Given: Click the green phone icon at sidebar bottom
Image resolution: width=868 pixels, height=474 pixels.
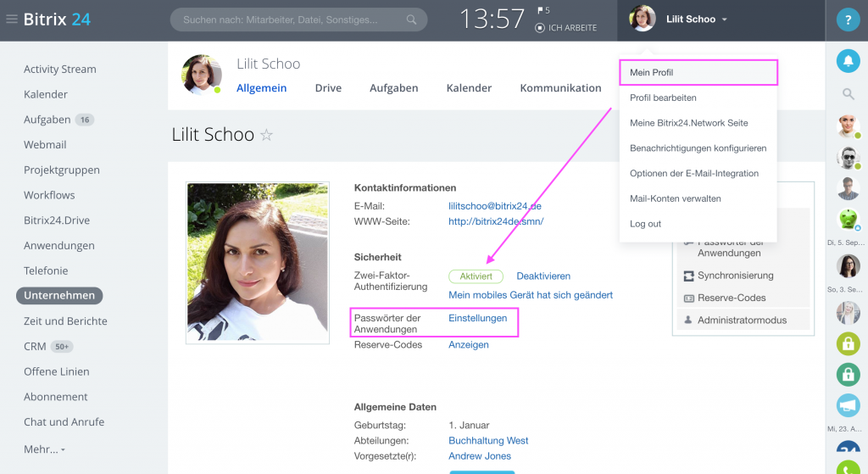Looking at the screenshot, I should pyautogui.click(x=848, y=468).
